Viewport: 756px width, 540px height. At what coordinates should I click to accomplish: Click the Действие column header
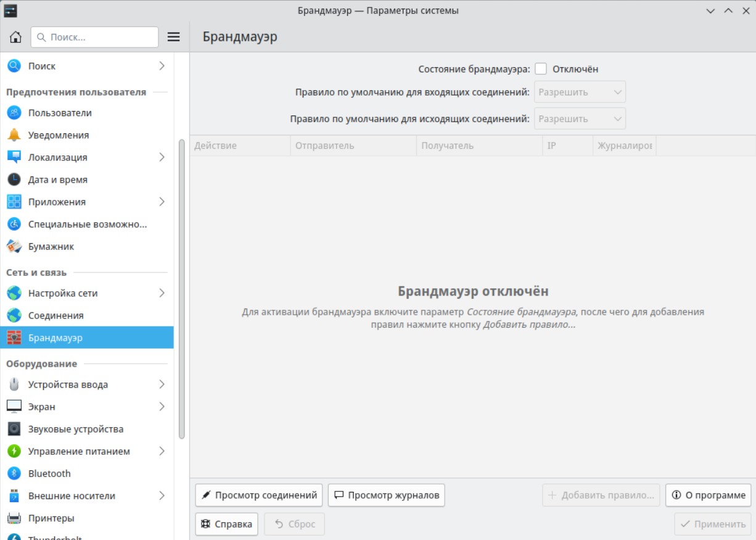(240, 146)
